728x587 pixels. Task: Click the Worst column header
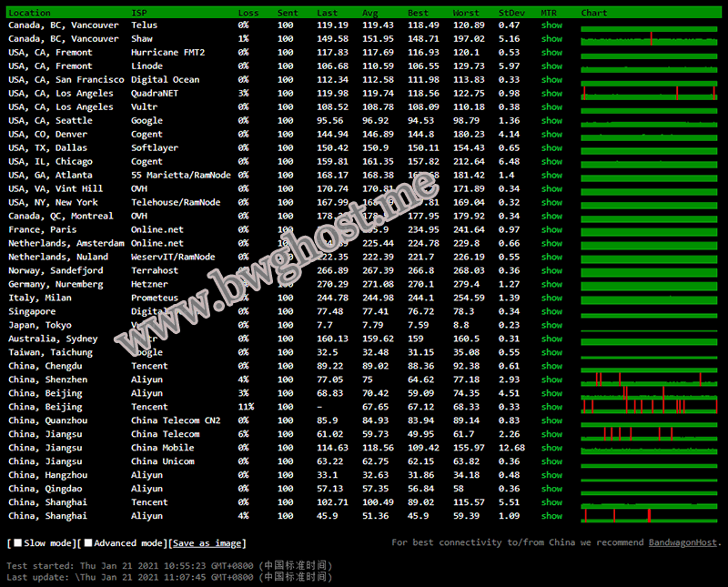(466, 13)
